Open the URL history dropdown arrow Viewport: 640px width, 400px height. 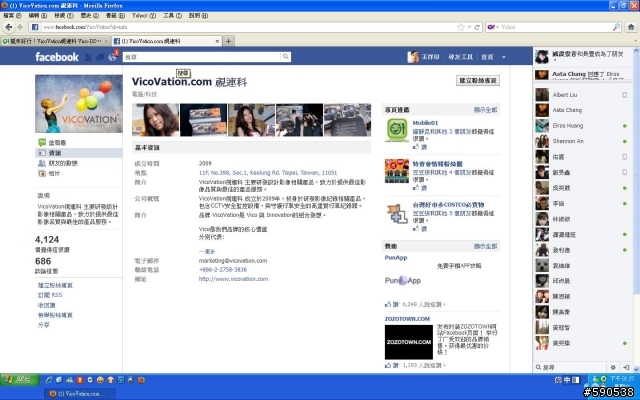[469, 27]
